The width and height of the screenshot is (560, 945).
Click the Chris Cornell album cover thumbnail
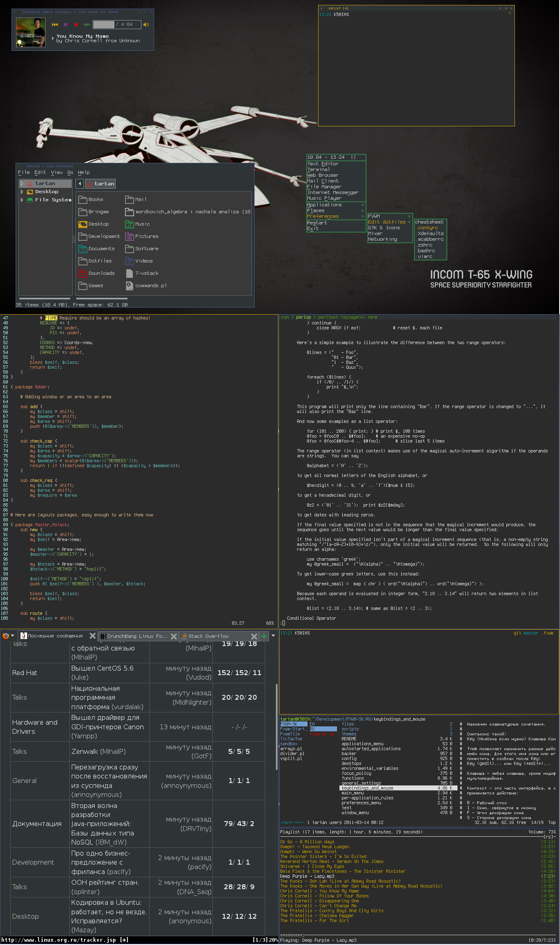coord(31,32)
